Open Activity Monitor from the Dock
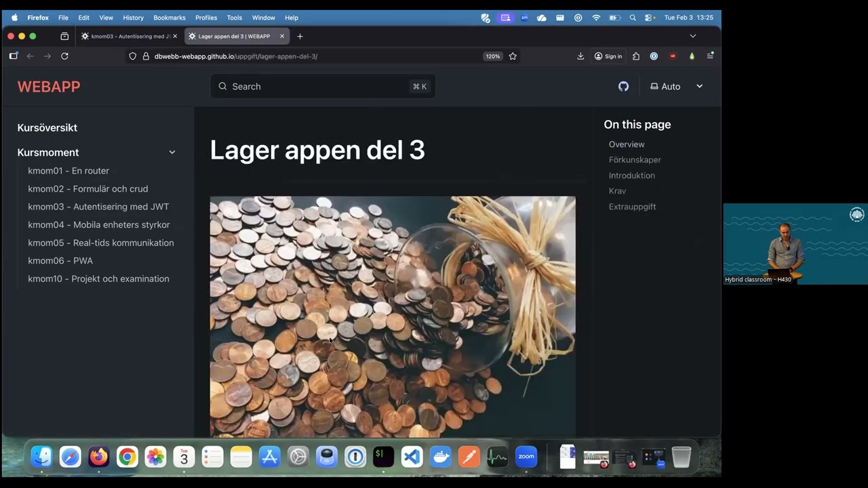868x488 pixels. [497, 457]
